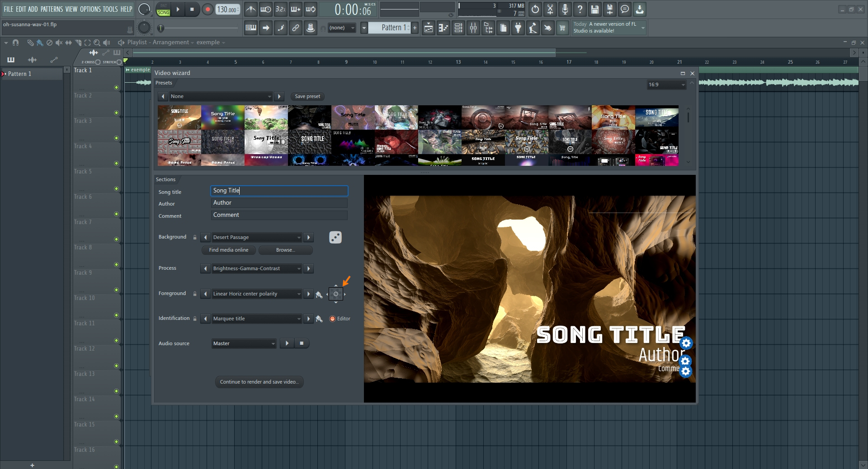Switch PAT/SONG playback mode
Viewport: 868px width, 469px height.
coord(164,9)
